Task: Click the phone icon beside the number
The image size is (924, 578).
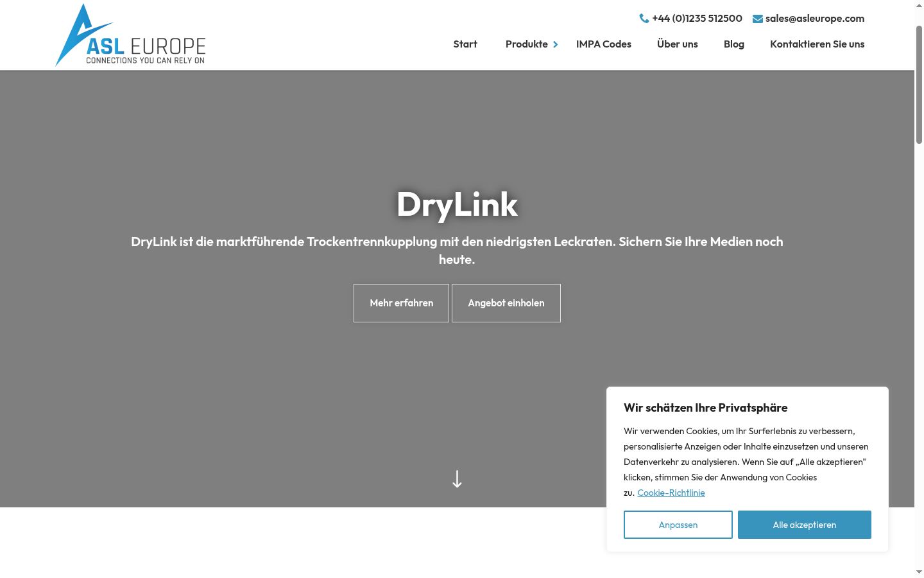Action: click(x=644, y=19)
